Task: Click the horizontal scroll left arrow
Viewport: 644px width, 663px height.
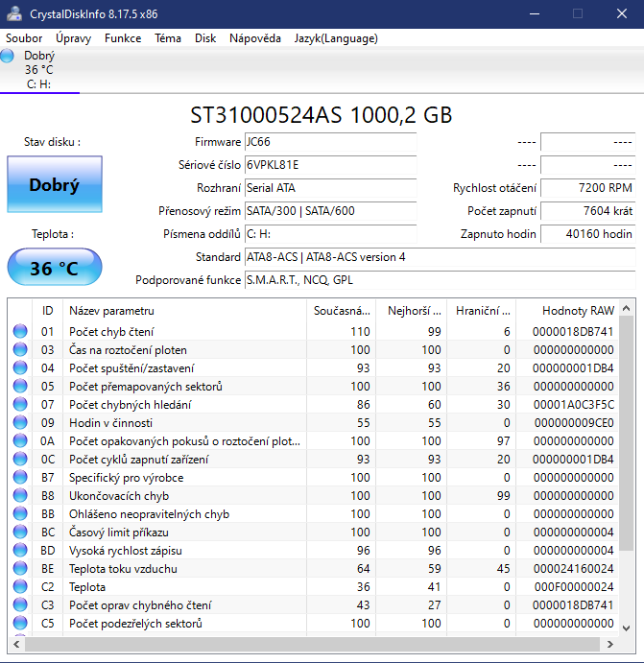Action: (16, 645)
